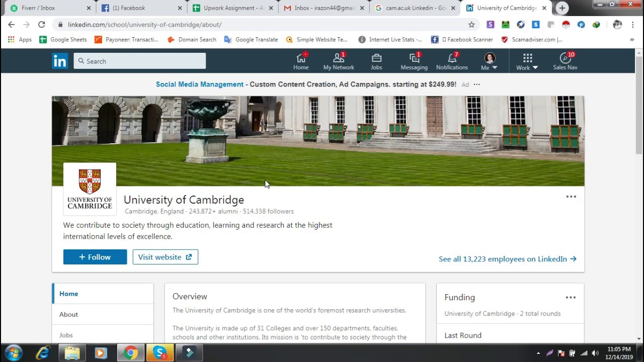This screenshot has width=644, height=362.
Task: Open File Explorer from taskbar
Action: [x=72, y=353]
